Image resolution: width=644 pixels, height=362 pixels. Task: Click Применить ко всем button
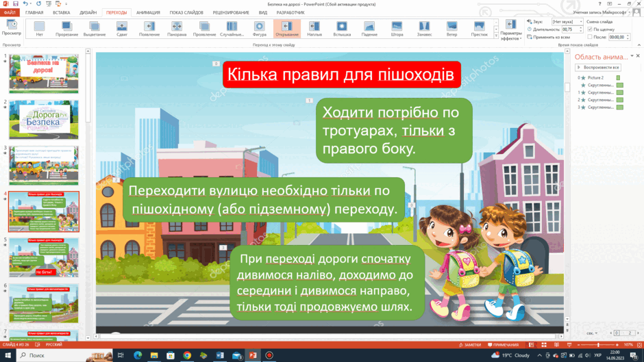(x=548, y=37)
